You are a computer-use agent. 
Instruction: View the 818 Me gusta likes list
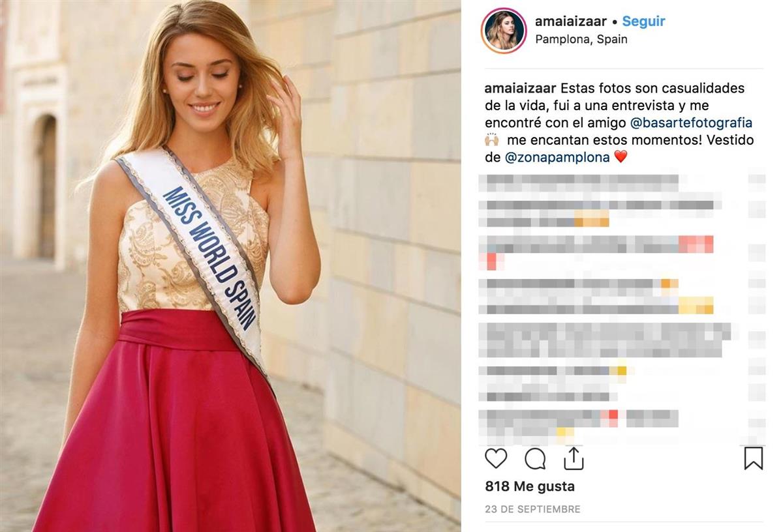coord(530,486)
